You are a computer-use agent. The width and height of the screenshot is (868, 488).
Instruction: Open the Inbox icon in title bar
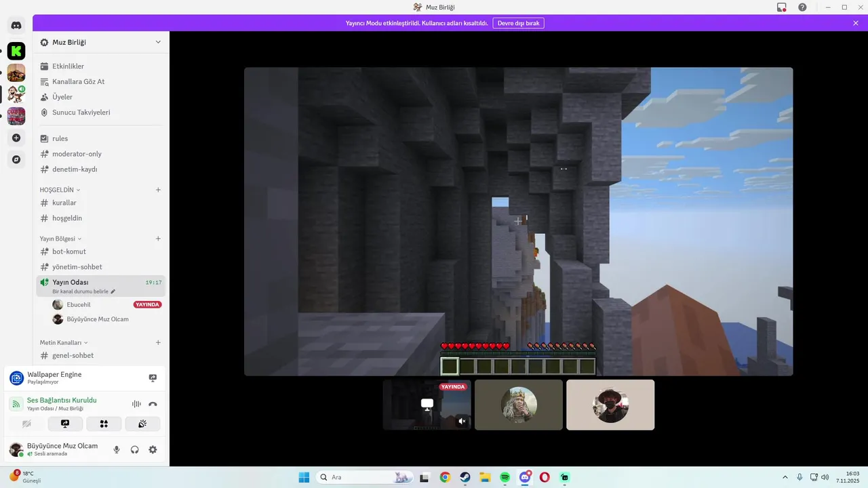pos(782,7)
